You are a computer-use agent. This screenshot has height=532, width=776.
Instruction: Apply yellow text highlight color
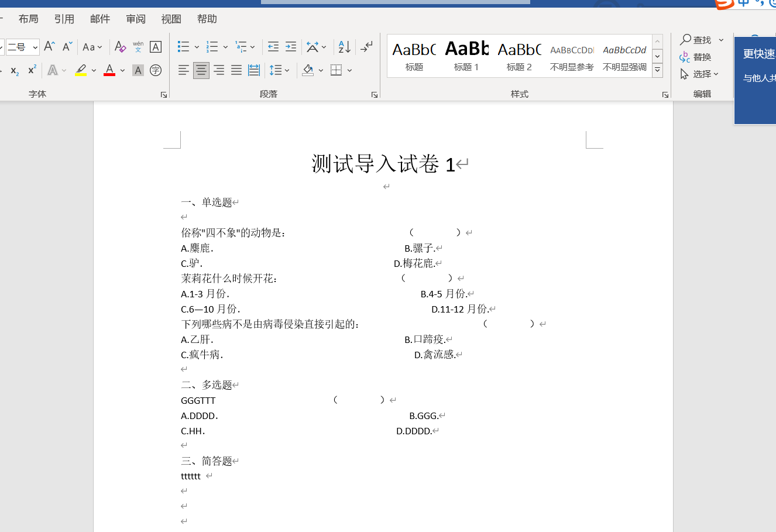[x=81, y=70]
